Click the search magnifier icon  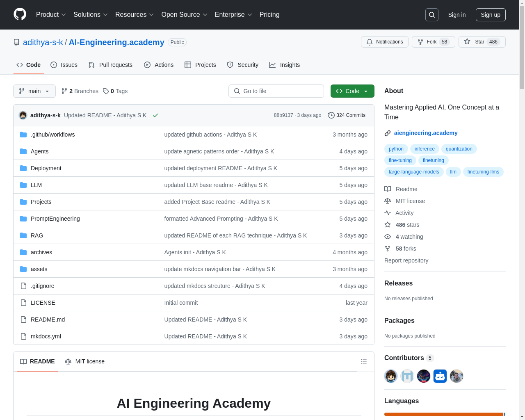(432, 15)
